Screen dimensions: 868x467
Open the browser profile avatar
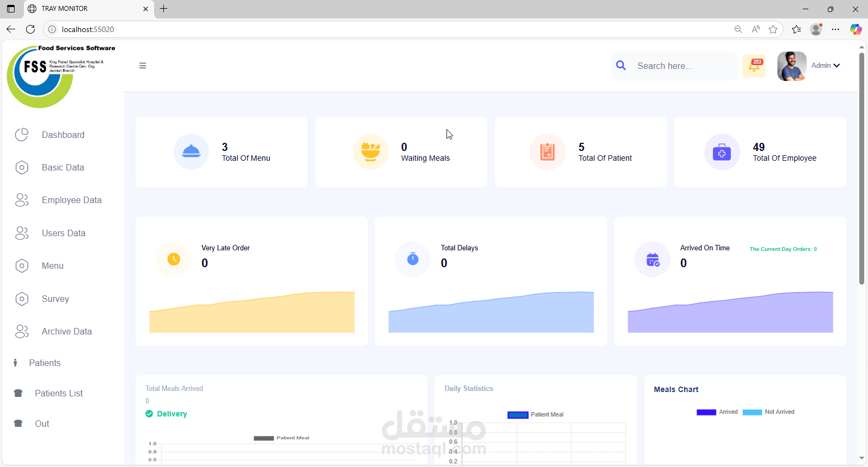point(816,29)
